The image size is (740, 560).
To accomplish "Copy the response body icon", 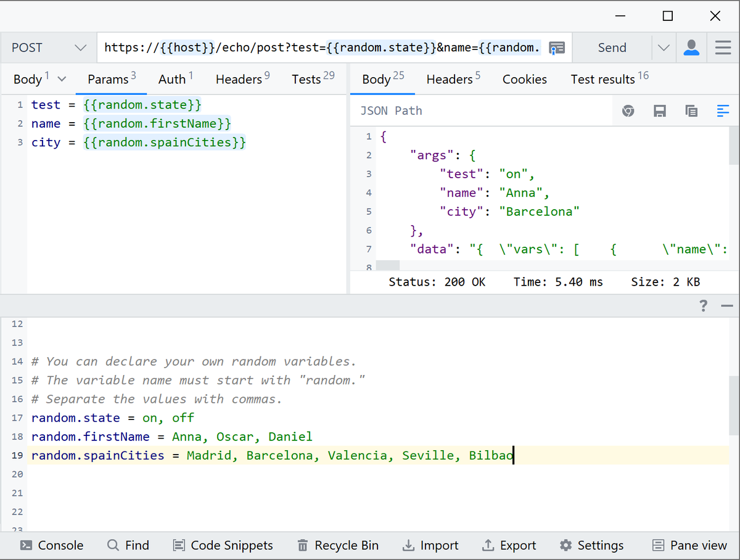I will tap(691, 111).
